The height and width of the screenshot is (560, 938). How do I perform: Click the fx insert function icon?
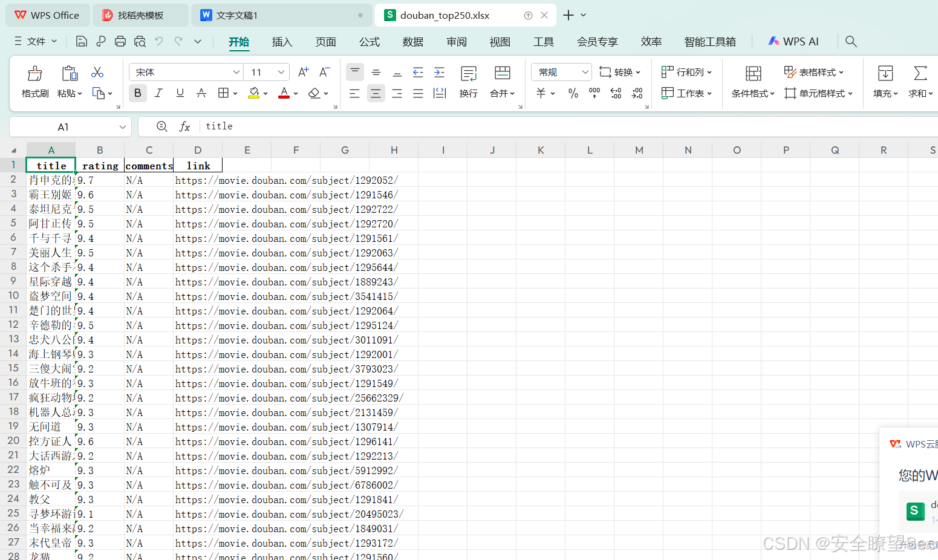tap(184, 126)
